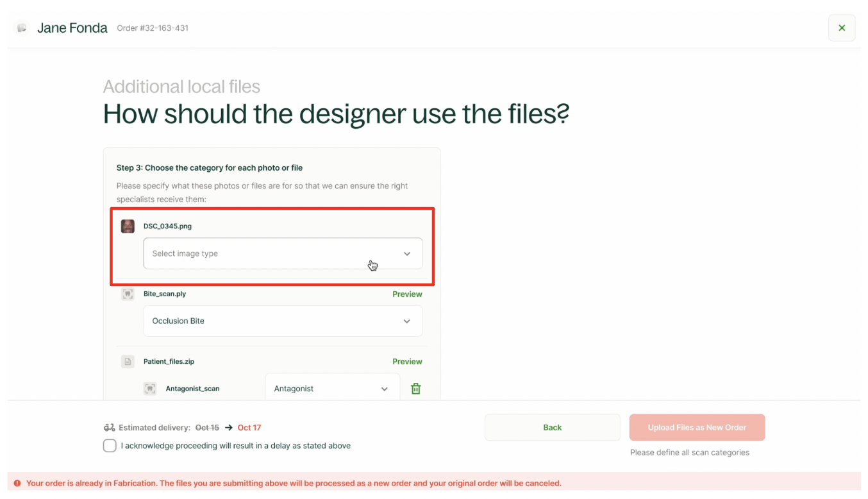Expand the Occlusion Bite category dropdown

point(282,321)
